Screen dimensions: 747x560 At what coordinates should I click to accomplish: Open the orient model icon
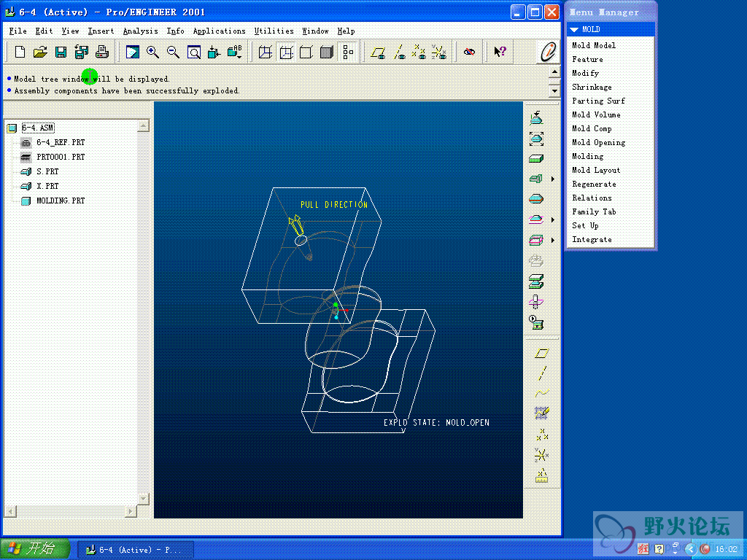coord(214,52)
